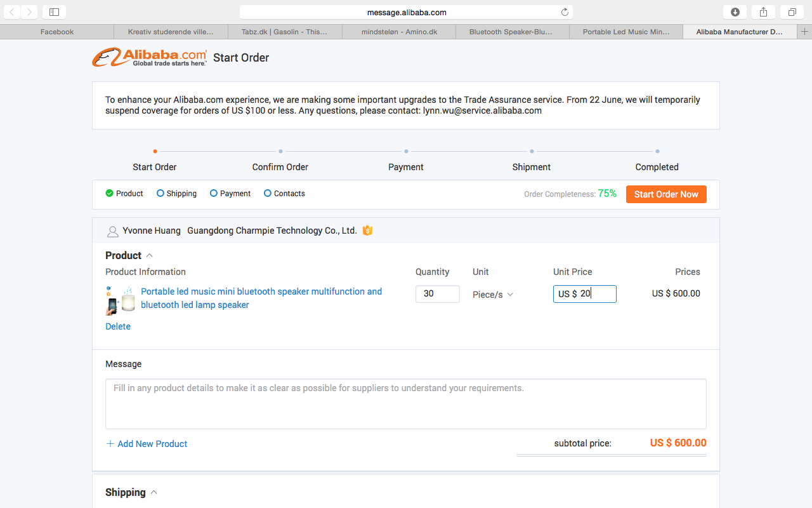The width and height of the screenshot is (812, 508).
Task: Go forward with Safari's forward arrow
Action: coord(30,12)
